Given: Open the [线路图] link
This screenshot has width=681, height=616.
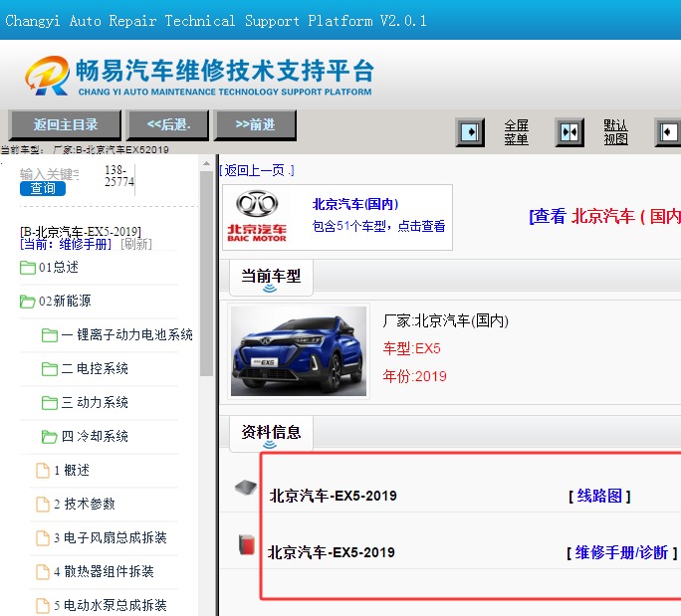Looking at the screenshot, I should (x=599, y=496).
